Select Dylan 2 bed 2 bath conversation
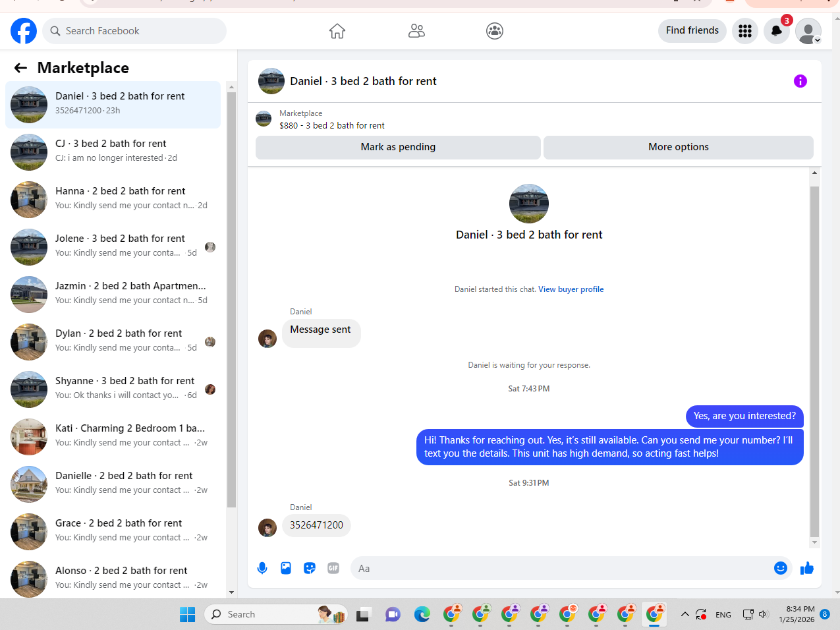Image resolution: width=840 pixels, height=630 pixels. 113,342
